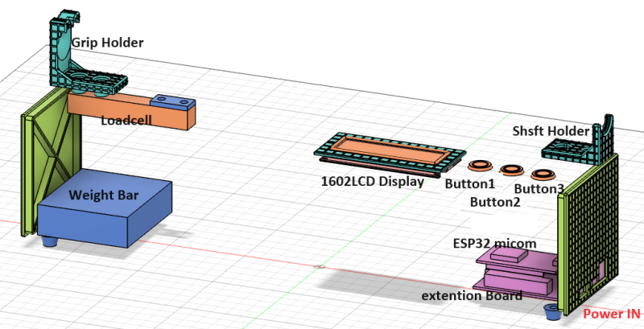Select the LCD display frame model
This screenshot has width=644, height=329.
click(x=390, y=154)
